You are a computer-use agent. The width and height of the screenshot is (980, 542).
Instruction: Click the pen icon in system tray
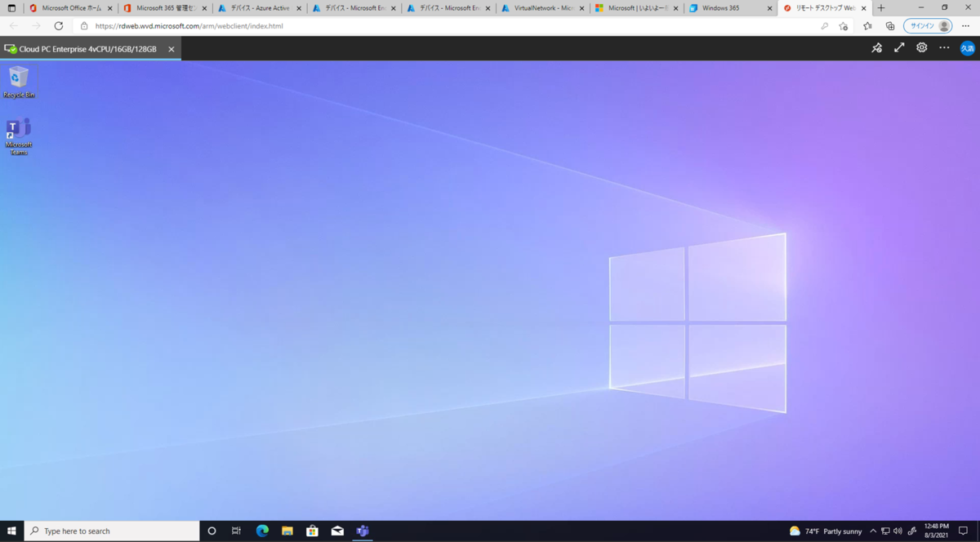click(912, 531)
